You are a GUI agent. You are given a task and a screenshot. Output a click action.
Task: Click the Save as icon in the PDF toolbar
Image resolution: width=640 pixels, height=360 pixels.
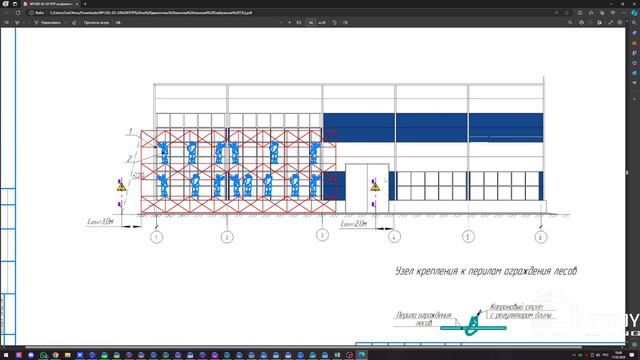599,22
